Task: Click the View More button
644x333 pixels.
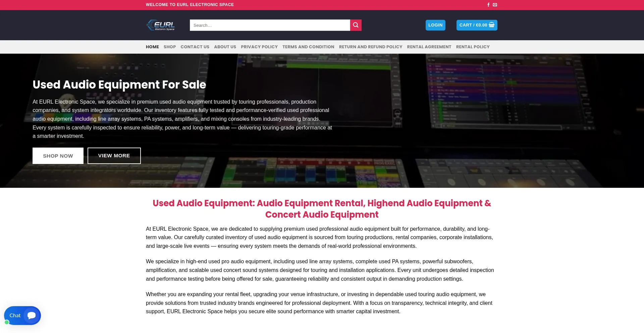Action: (114, 156)
